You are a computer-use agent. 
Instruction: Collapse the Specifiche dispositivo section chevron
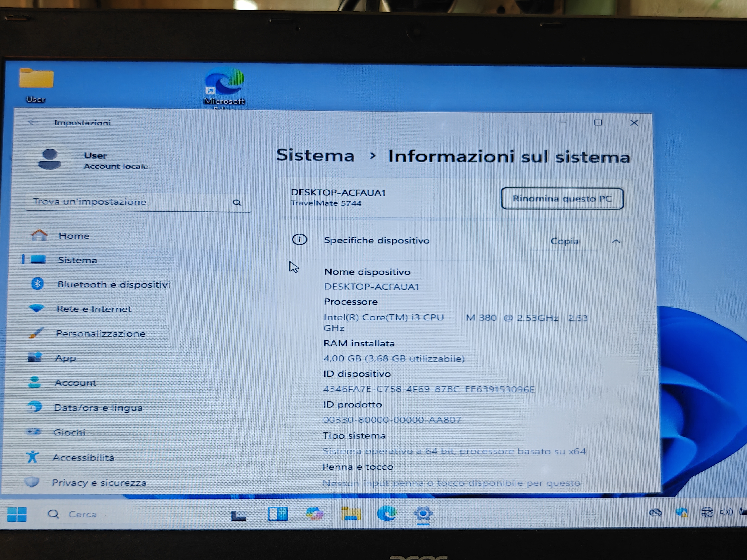pos(616,241)
